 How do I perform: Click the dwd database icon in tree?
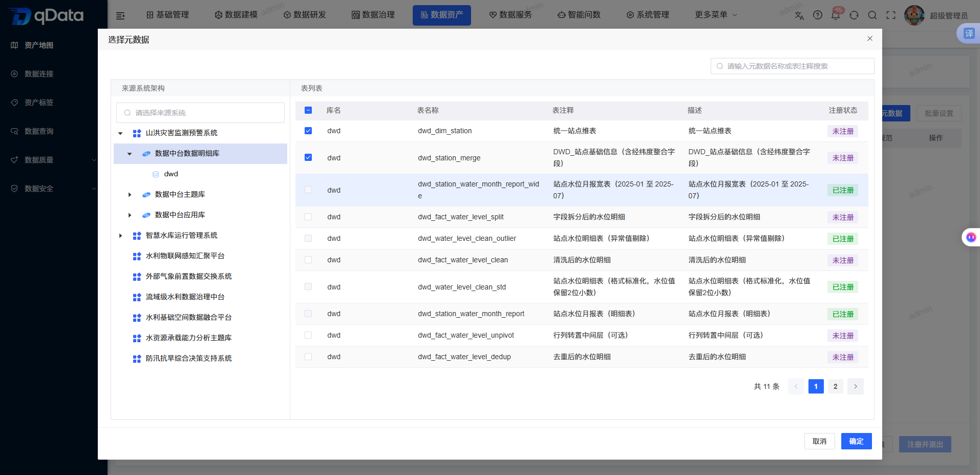pos(156,174)
